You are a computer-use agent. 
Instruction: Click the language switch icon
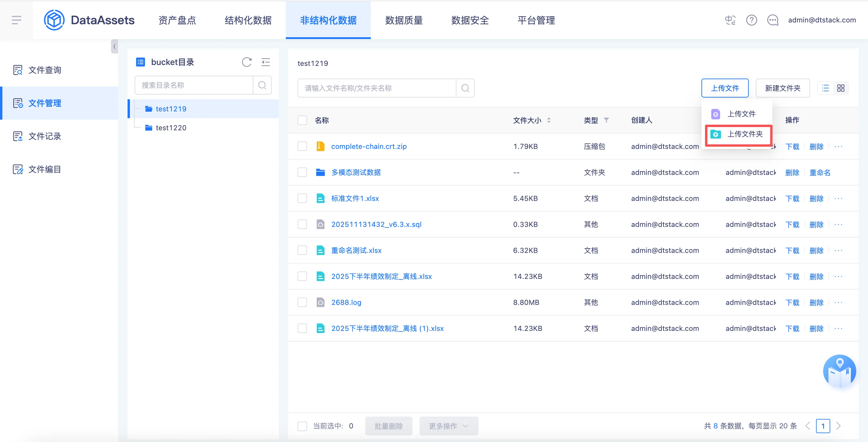click(x=730, y=20)
